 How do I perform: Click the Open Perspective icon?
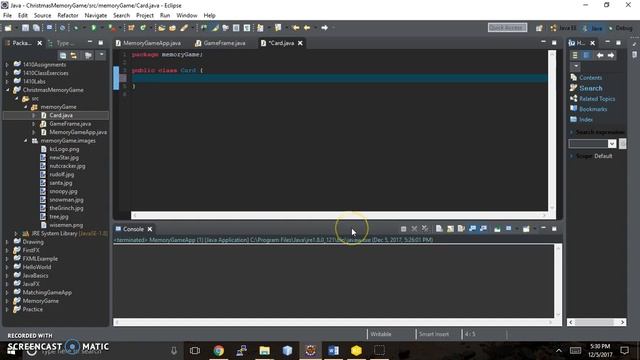click(x=539, y=28)
